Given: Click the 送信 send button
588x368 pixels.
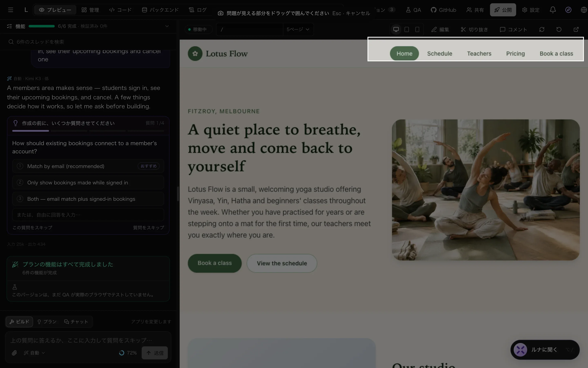Looking at the screenshot, I should pyautogui.click(x=155, y=353).
